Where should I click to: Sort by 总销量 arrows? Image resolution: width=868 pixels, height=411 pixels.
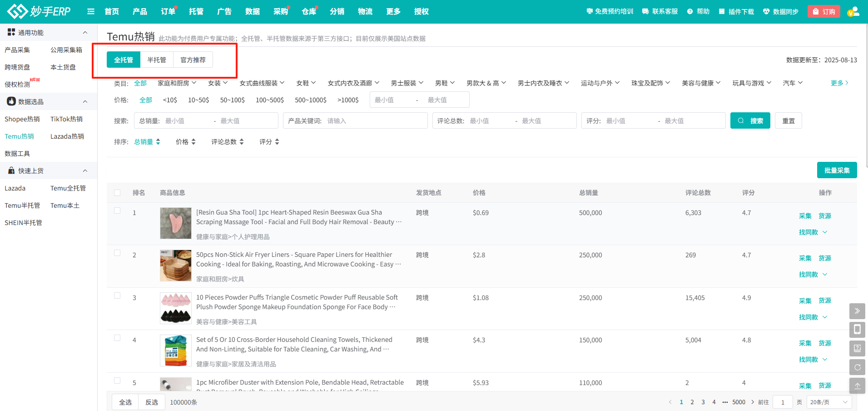[x=158, y=142]
